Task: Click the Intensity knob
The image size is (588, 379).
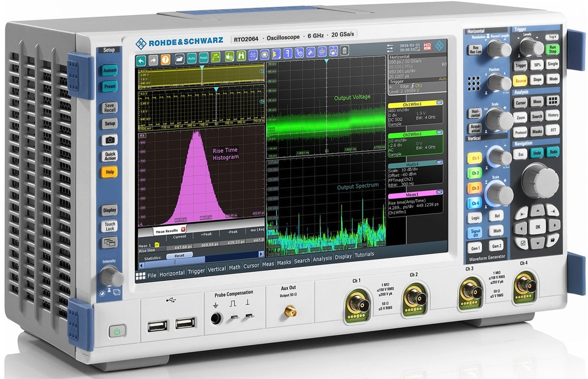Action: click(111, 277)
